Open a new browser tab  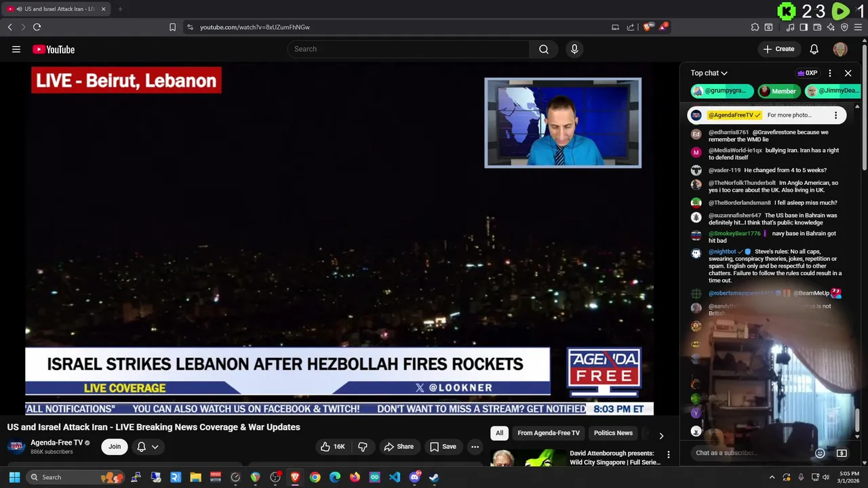[x=120, y=9]
